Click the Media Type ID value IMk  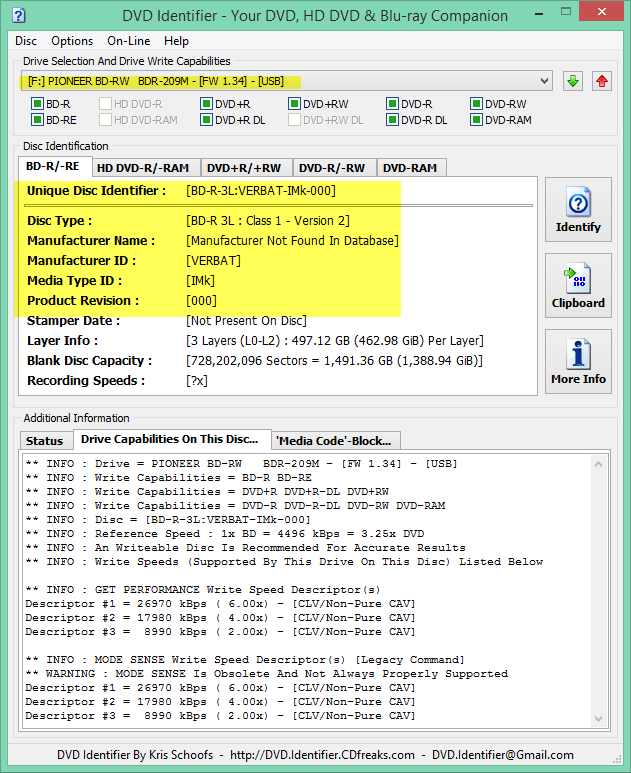pyautogui.click(x=200, y=281)
